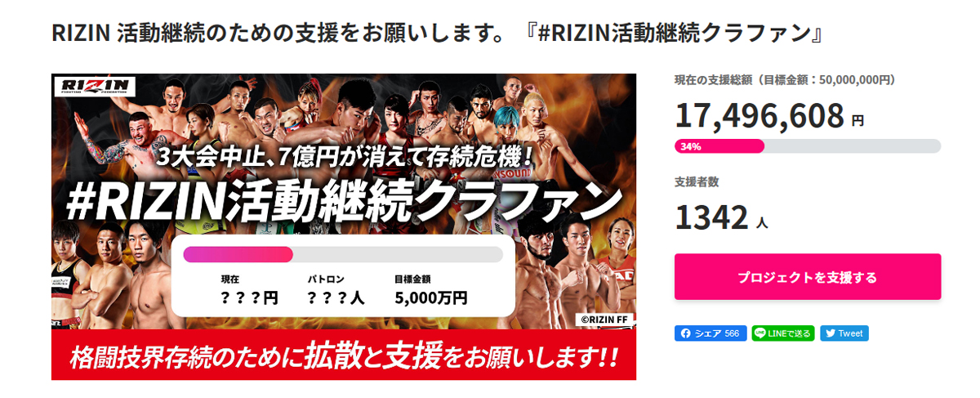Screen dimensions: 980x398
Task: Click the 1342 supporters count
Action: 711,217
